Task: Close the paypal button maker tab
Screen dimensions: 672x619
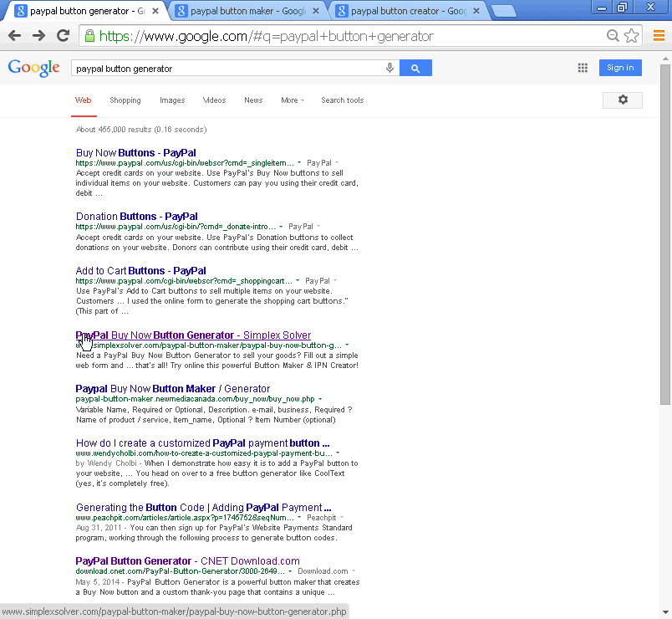Action: tap(316, 11)
